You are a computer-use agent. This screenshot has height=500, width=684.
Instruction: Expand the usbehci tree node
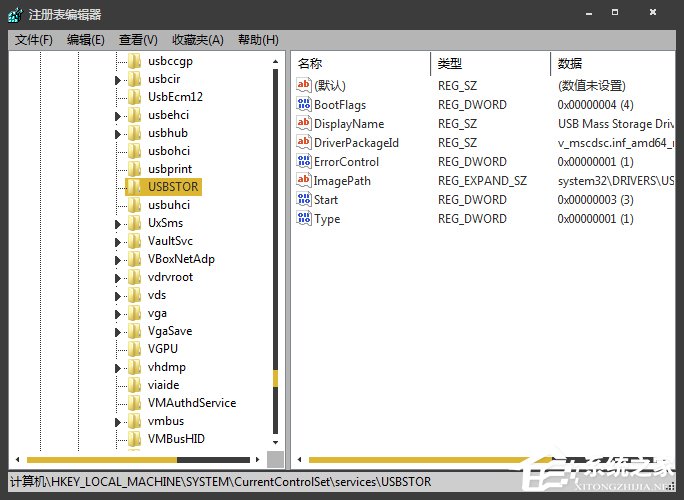tap(117, 116)
